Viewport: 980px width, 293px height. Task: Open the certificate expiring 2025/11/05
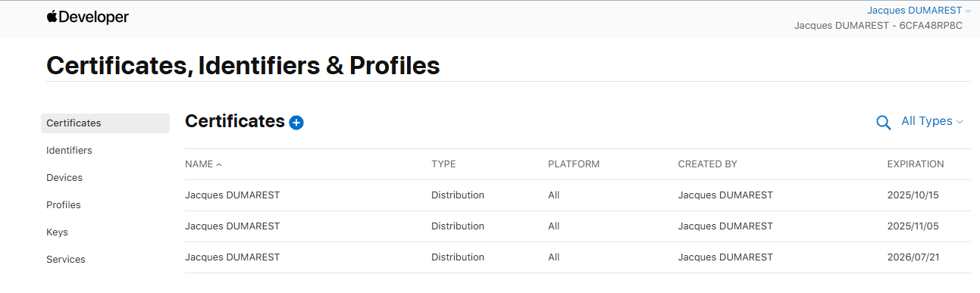(x=578, y=226)
